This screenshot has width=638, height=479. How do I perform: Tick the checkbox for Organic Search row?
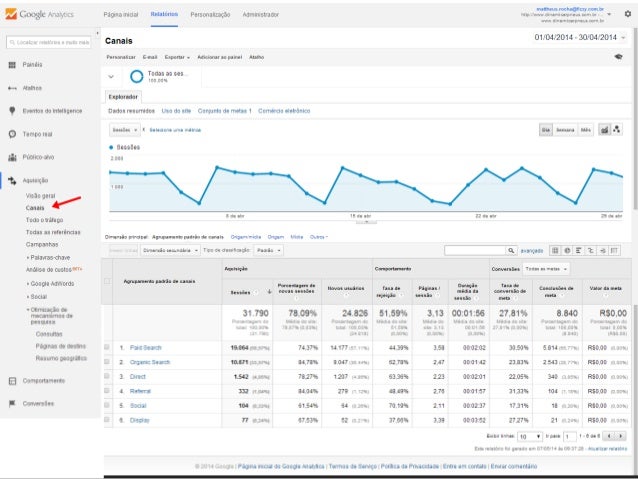(108, 362)
